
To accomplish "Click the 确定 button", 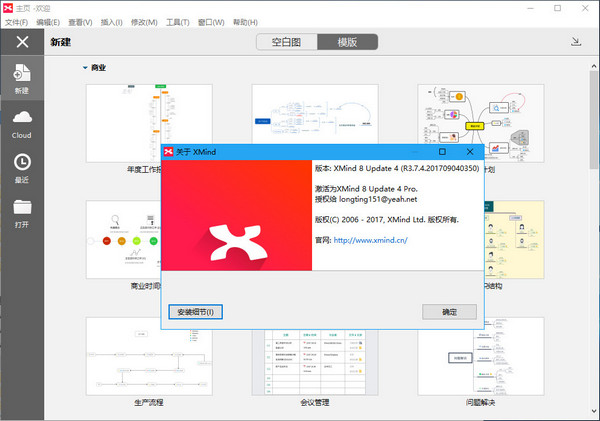I will [x=449, y=312].
